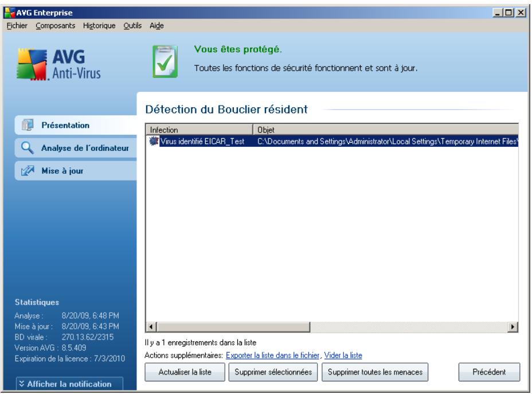Open the Composants menu
This screenshot has width=532, height=394.
(55, 26)
